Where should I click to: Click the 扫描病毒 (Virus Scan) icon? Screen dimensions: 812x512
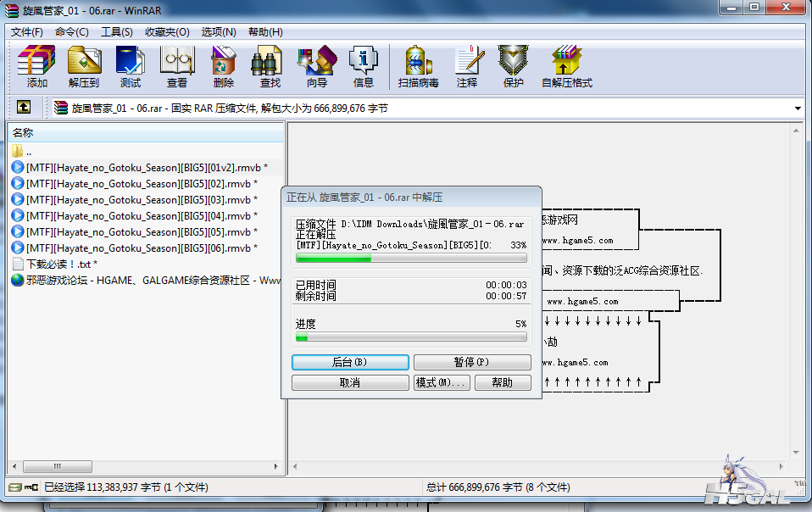click(x=419, y=67)
